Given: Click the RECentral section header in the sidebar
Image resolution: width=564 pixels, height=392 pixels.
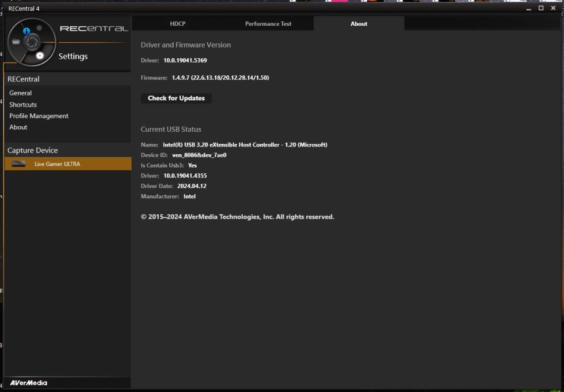Looking at the screenshot, I should pos(23,79).
